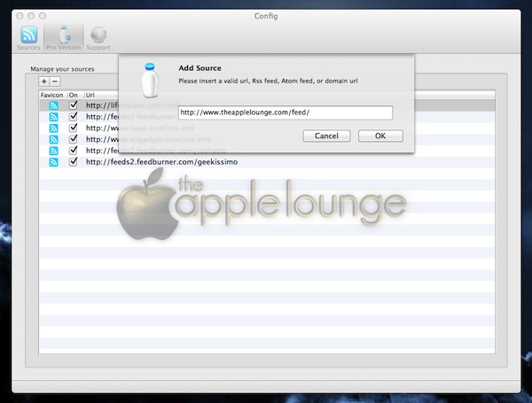Click Cancel in Add Source dialog

[326, 136]
